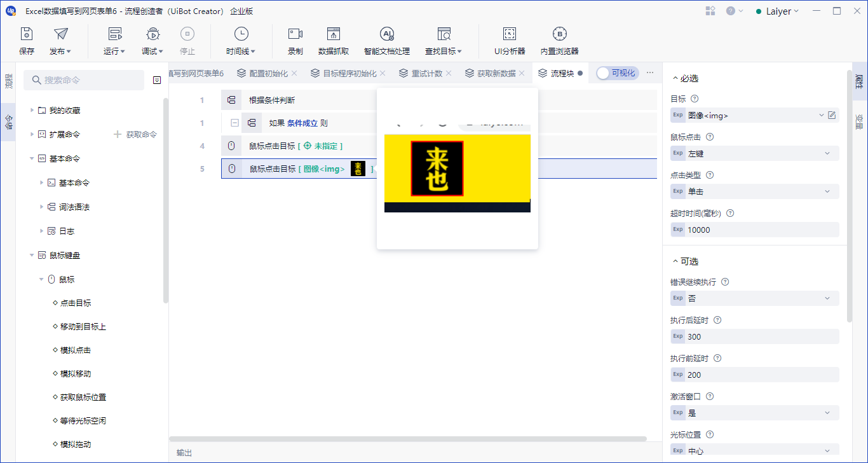
Task: Click the help icon next to 激活窗口
Action: [710, 396]
